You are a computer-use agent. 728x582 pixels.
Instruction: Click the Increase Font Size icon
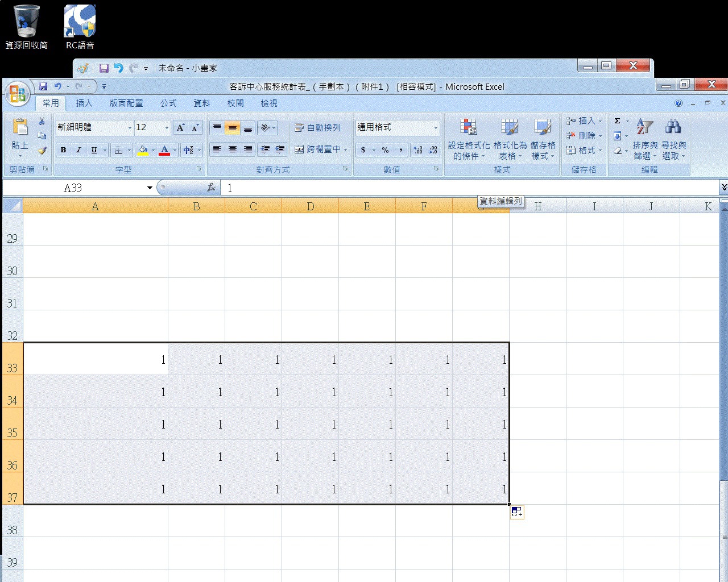180,128
